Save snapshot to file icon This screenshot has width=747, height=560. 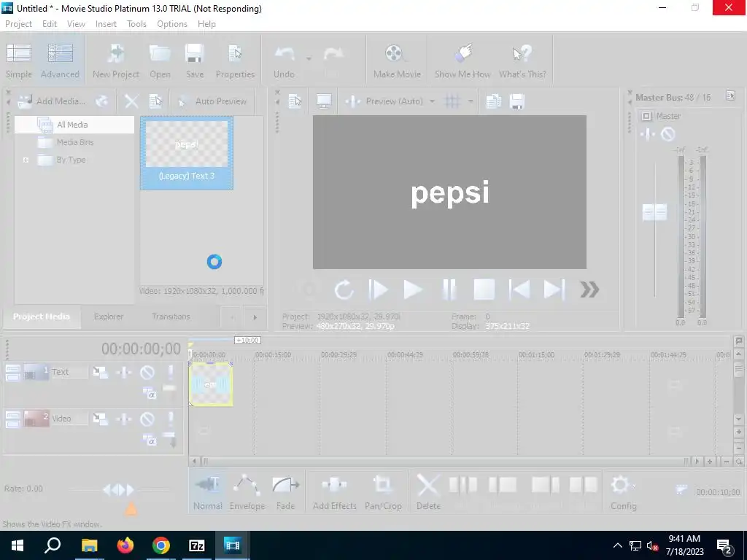pyautogui.click(x=517, y=101)
